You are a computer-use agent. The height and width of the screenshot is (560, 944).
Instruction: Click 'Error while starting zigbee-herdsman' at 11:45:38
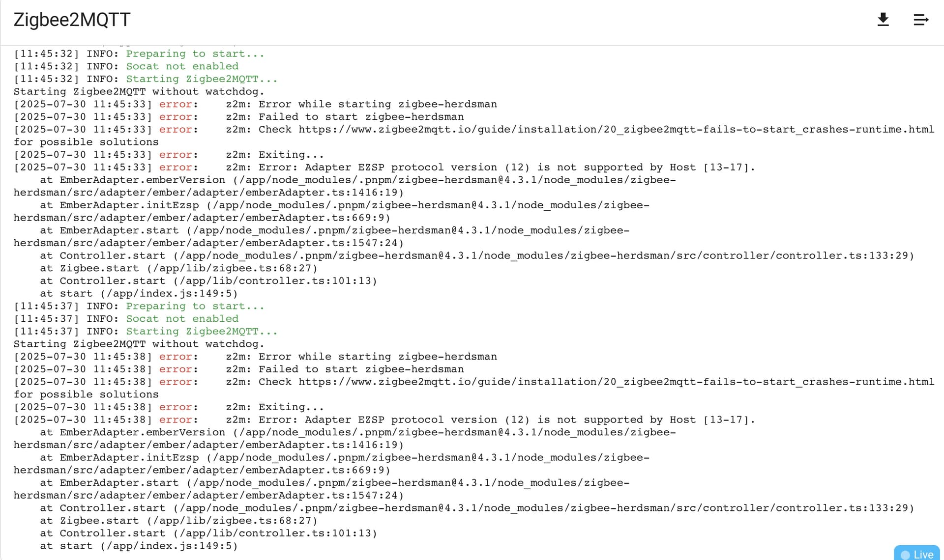pyautogui.click(x=378, y=357)
